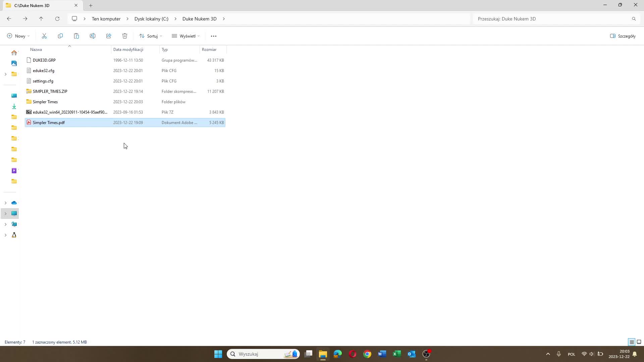Screen dimensions: 644x362
Task: Open the Wyświetl view dropdown
Action: point(186,36)
